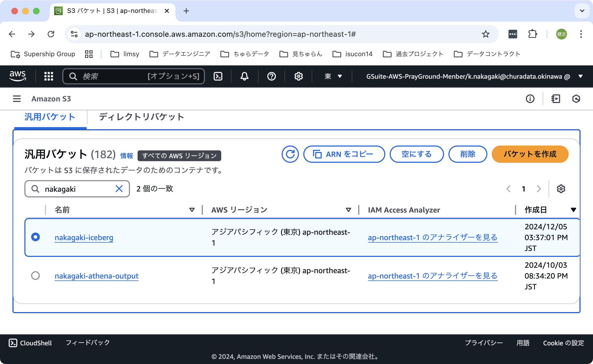This screenshot has width=593, height=364.
Task: Open the AWS services grid menu
Action: pyautogui.click(x=49, y=76)
